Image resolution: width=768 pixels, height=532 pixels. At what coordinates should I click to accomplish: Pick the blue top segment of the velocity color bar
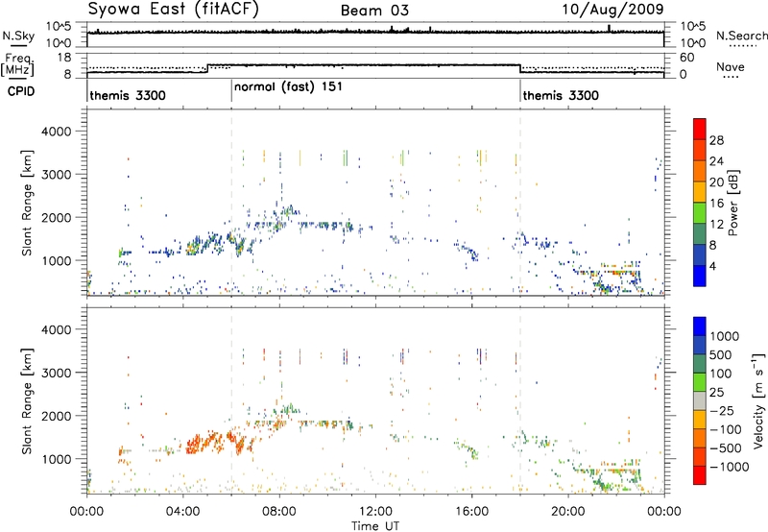point(700,326)
